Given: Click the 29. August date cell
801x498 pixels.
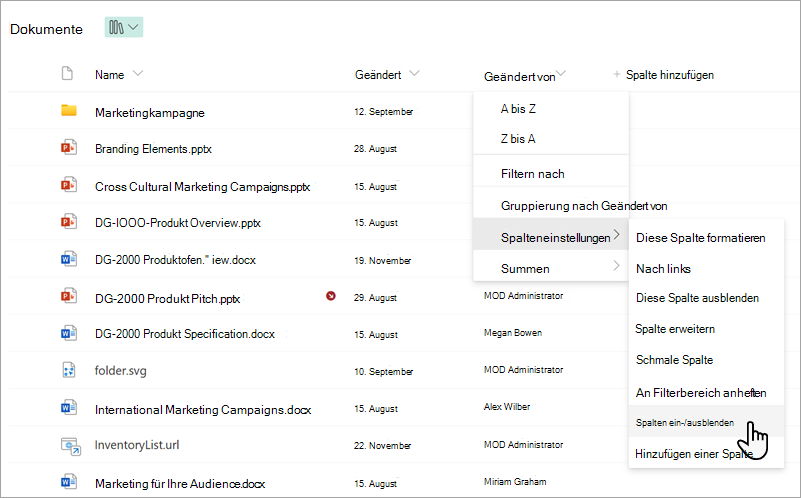Looking at the screenshot, I should pyautogui.click(x=375, y=298).
